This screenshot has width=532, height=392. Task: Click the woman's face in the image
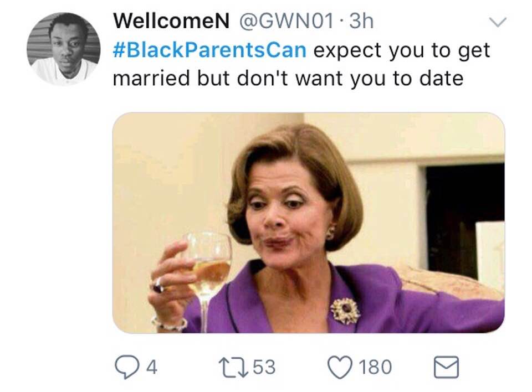pos(284,217)
